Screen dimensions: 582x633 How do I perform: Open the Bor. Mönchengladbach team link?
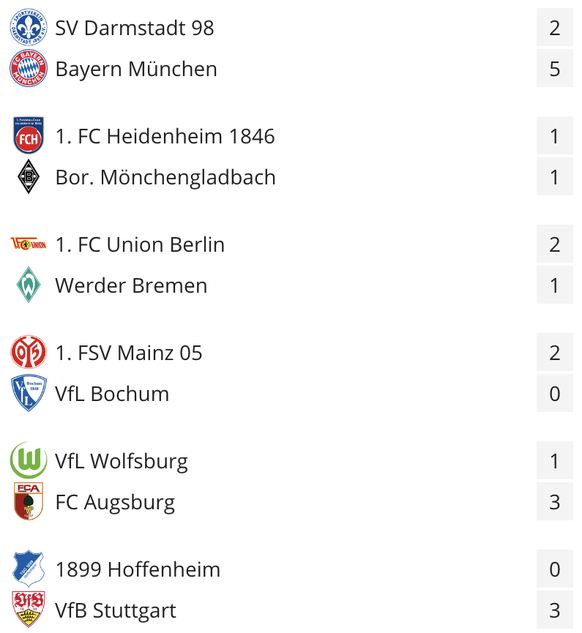pos(165,177)
